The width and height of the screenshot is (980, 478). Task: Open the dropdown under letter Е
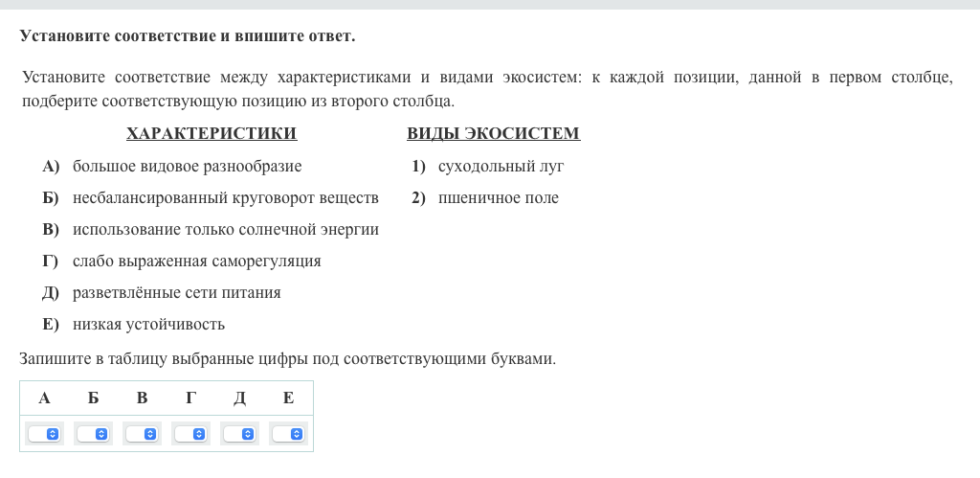pos(288,434)
